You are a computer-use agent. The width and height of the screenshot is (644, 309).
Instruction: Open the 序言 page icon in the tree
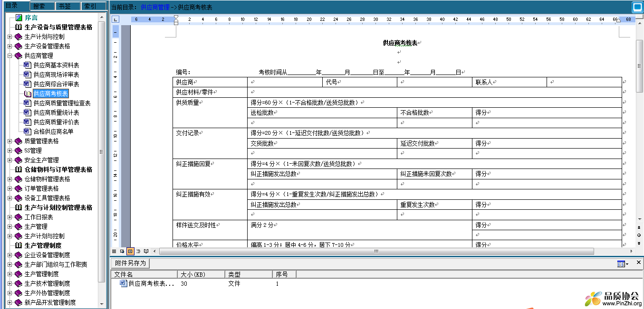[x=19, y=18]
